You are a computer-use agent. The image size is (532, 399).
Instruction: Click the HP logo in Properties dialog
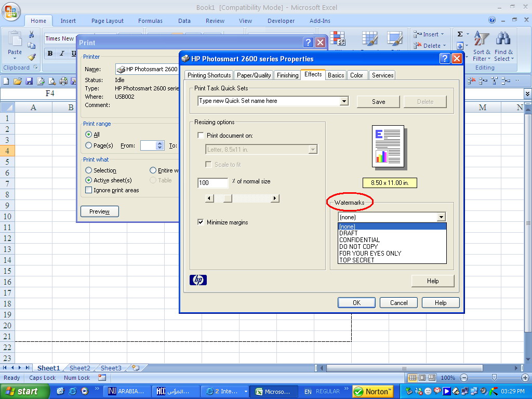click(198, 280)
